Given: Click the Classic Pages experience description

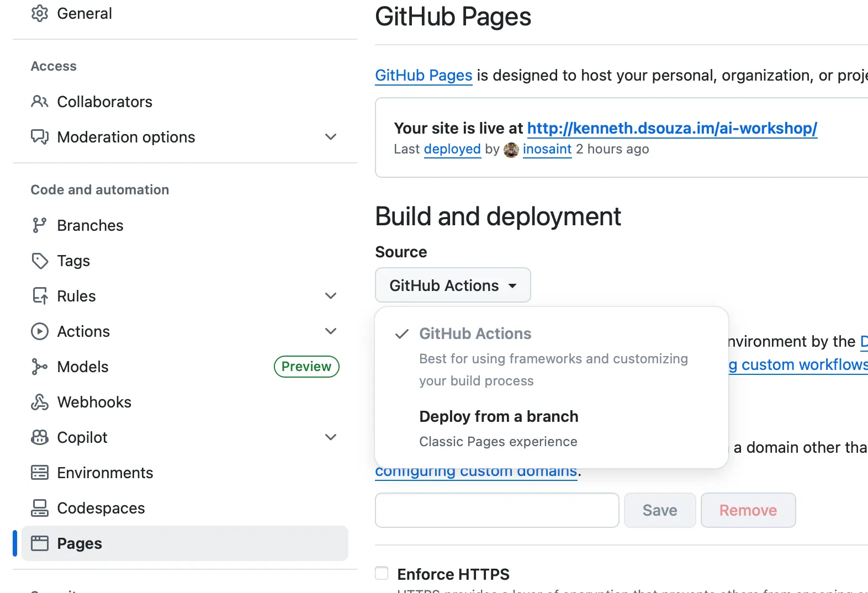Looking at the screenshot, I should click(x=498, y=442).
